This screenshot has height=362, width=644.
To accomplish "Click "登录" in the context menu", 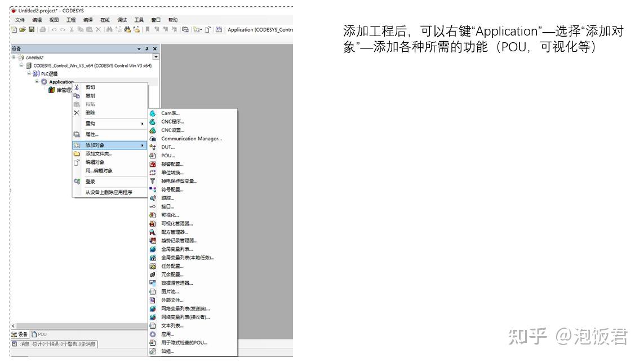I will [x=90, y=182].
